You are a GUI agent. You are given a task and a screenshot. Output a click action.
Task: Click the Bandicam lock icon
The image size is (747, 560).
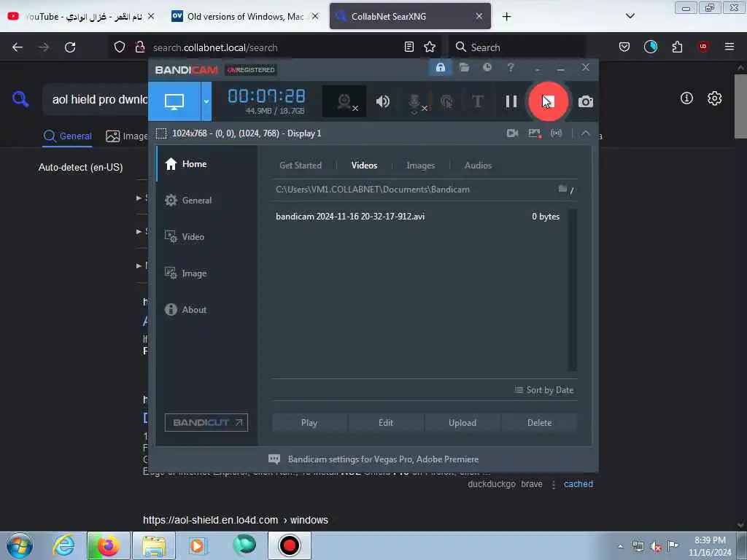coord(441,68)
